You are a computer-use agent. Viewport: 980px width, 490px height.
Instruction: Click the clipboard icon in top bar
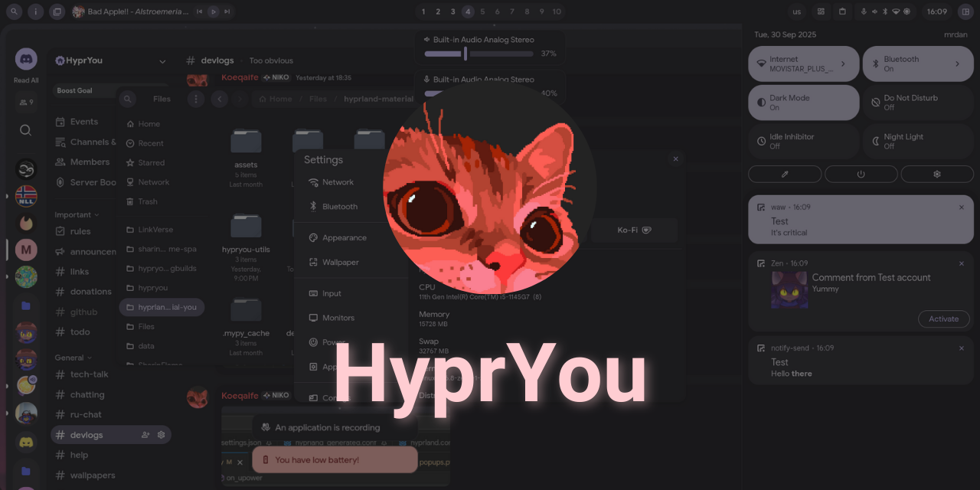click(842, 11)
